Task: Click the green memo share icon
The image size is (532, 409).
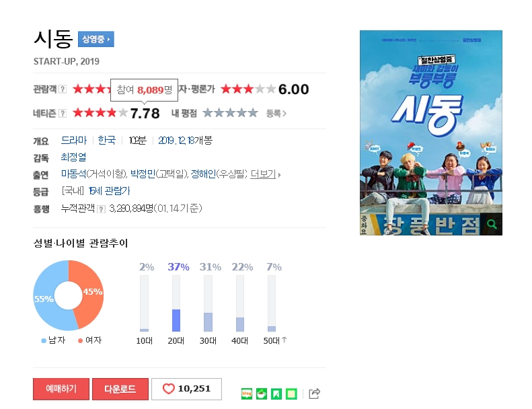Action: tap(291, 394)
